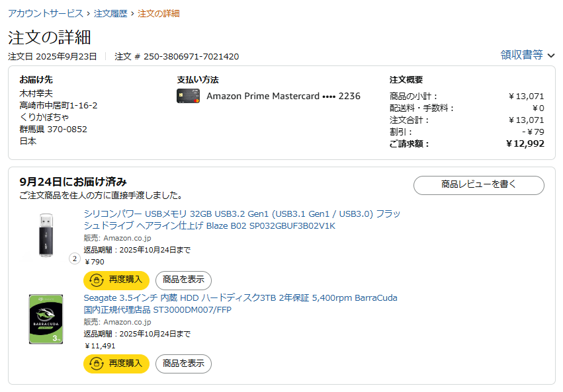
Task: Click the ご請求額 total amount ¥12,992
Action: (525, 143)
